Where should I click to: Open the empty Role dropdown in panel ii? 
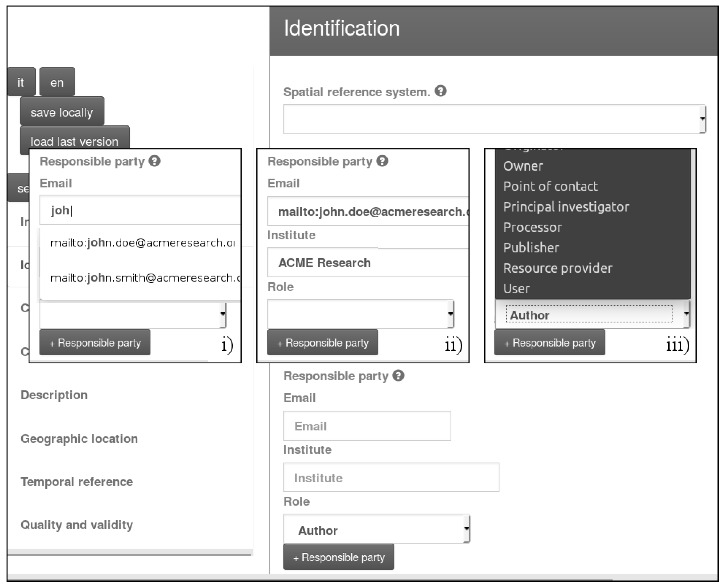(361, 314)
